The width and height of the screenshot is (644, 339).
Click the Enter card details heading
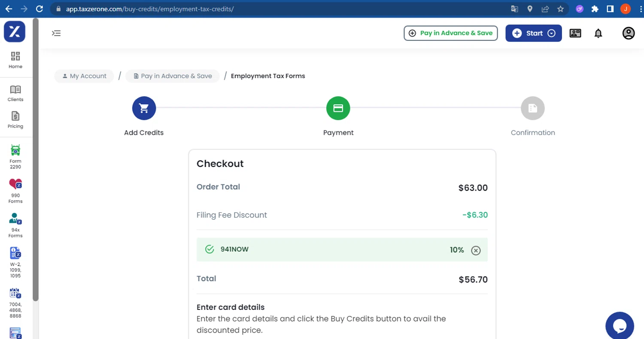231,307
